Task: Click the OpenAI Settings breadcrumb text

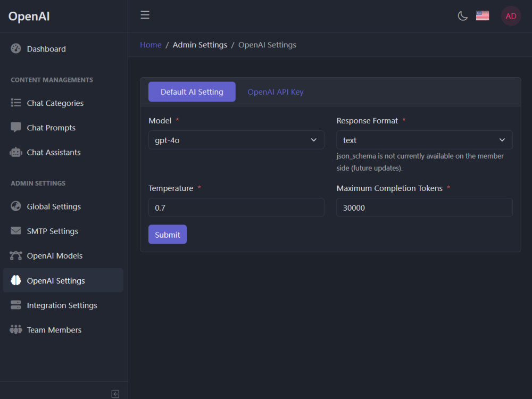Action: (x=267, y=45)
